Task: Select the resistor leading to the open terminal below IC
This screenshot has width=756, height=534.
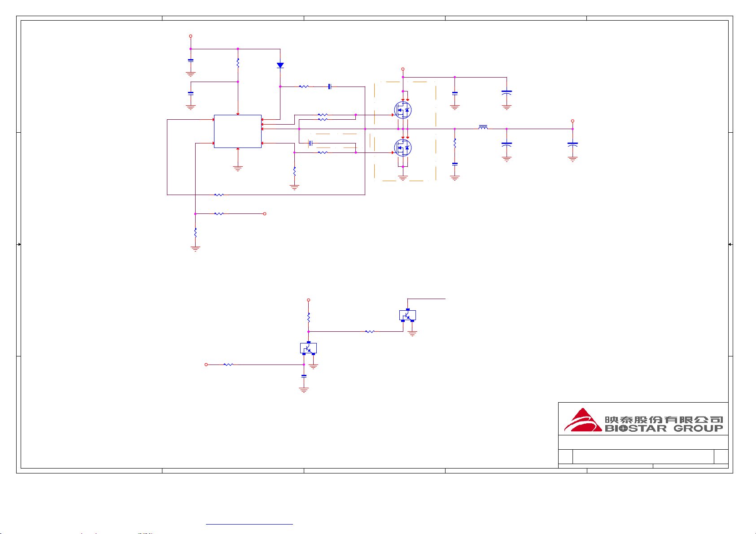Action: coord(219,214)
